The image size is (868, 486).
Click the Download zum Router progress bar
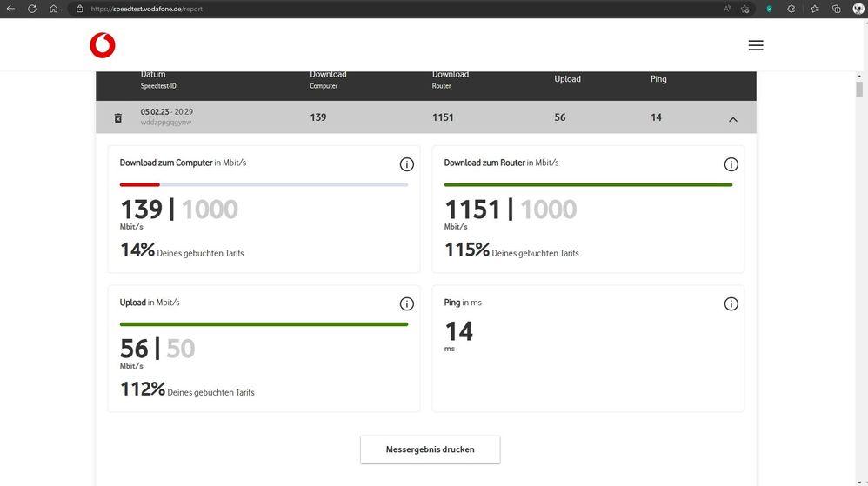[x=588, y=185]
